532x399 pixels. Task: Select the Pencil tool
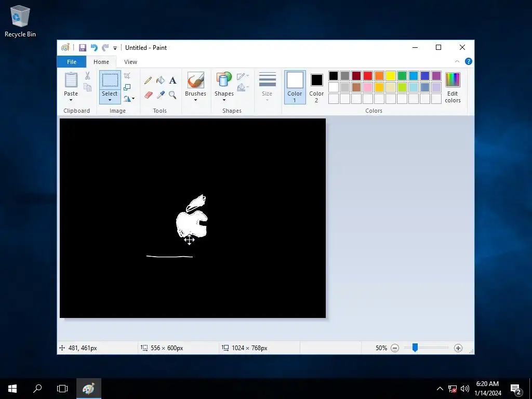tap(148, 81)
